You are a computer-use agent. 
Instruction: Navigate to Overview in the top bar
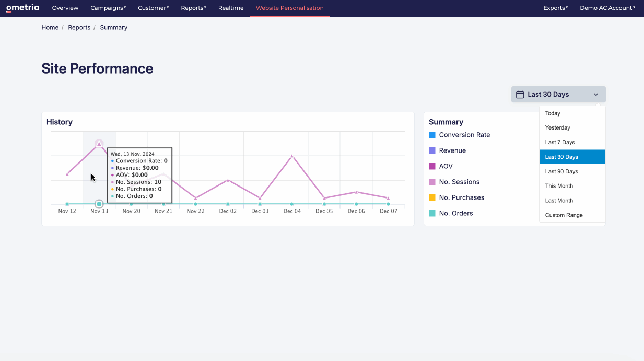[65, 8]
